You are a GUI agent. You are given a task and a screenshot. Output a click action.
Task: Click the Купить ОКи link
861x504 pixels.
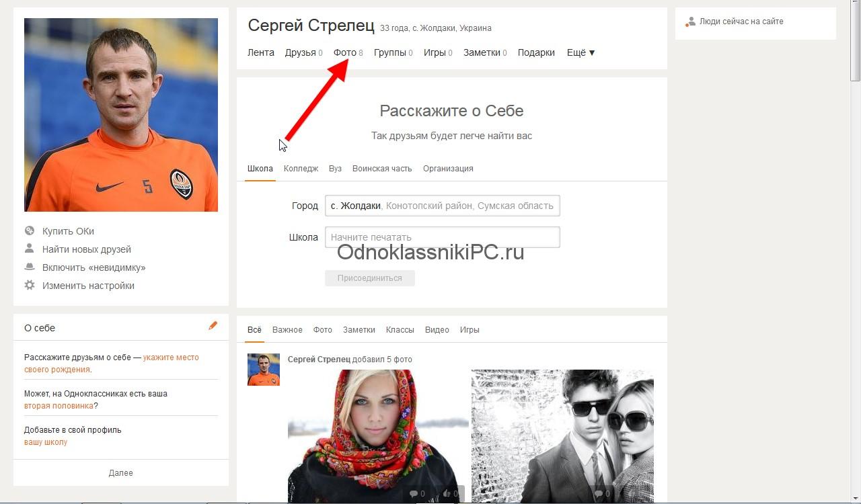point(68,231)
